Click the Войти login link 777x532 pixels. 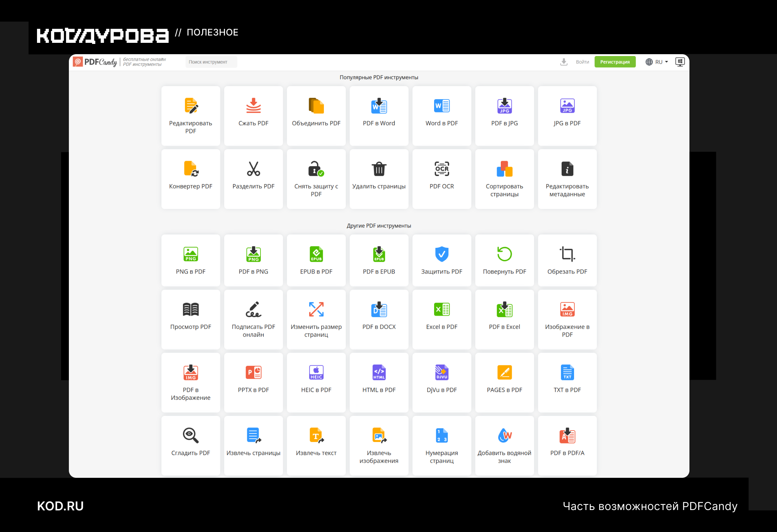[x=582, y=62]
